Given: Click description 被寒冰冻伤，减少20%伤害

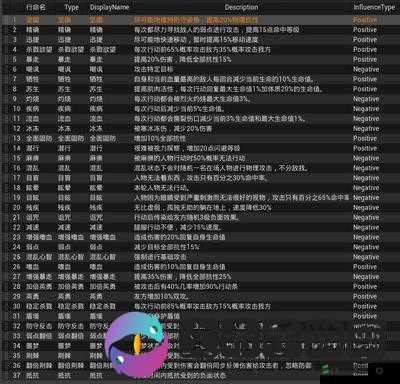Looking at the screenshot, I should coord(173,129).
